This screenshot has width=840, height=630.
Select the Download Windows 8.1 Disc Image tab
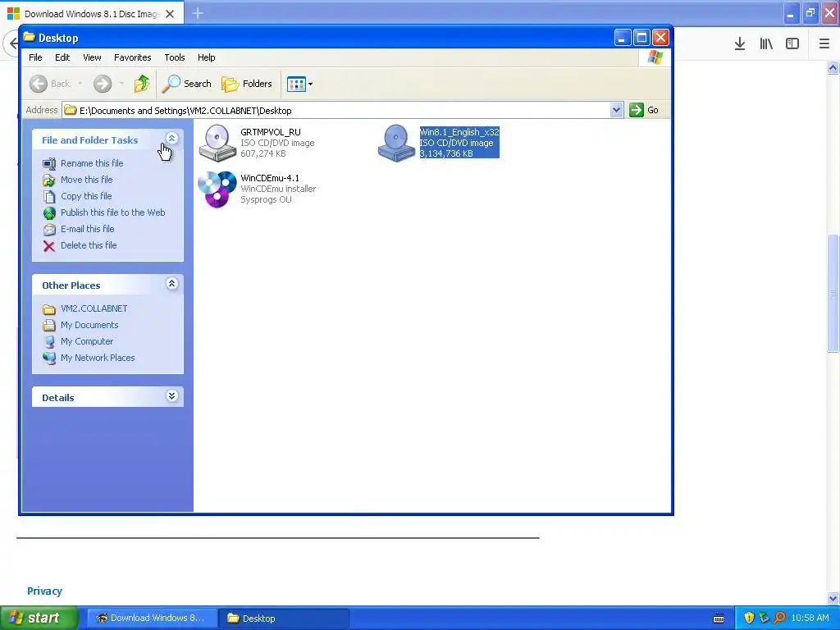[x=92, y=14]
